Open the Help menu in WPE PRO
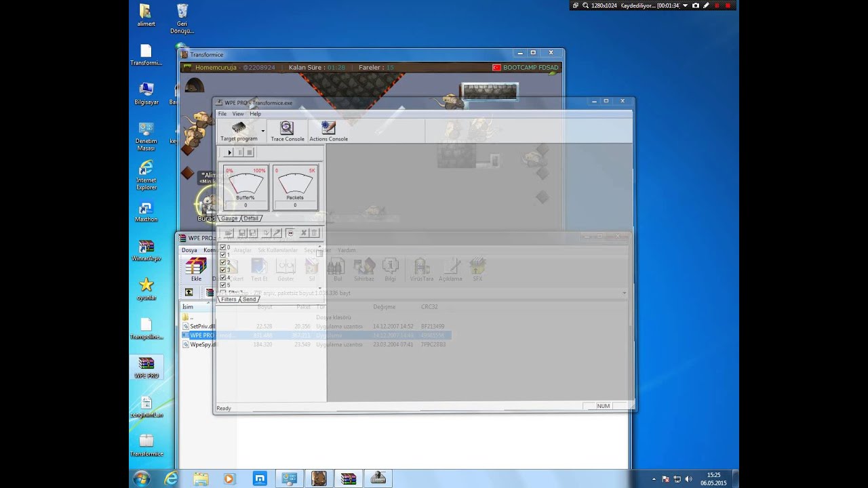 pos(255,114)
